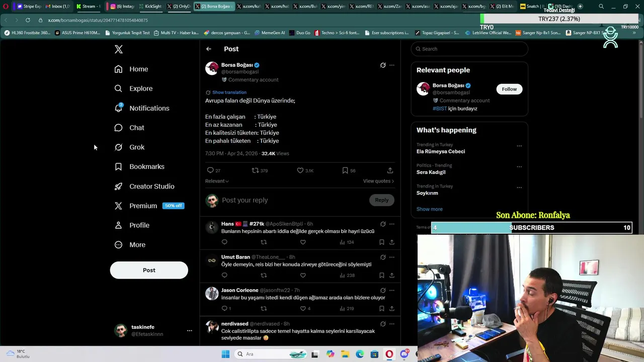
Task: Bookmark the main post showing 56 bookmarks
Action: tap(345, 170)
